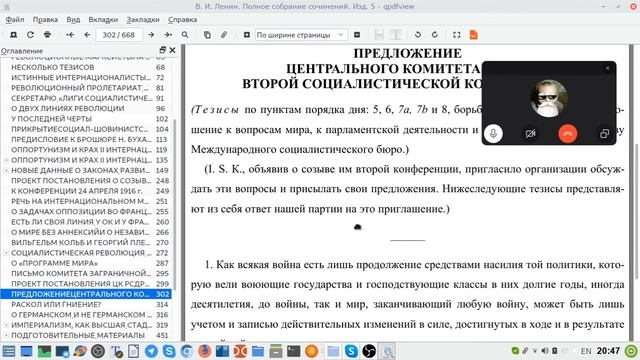Screen dimensions: 640x360
Task: Launch Telegram from taskbar
Action: pyautogui.click(x=151, y=351)
